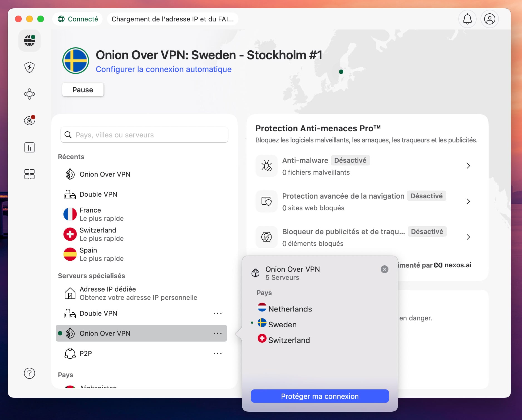Viewport: 522px width, 420px height.
Task: Click the P2P nodes icon
Action: click(x=70, y=354)
